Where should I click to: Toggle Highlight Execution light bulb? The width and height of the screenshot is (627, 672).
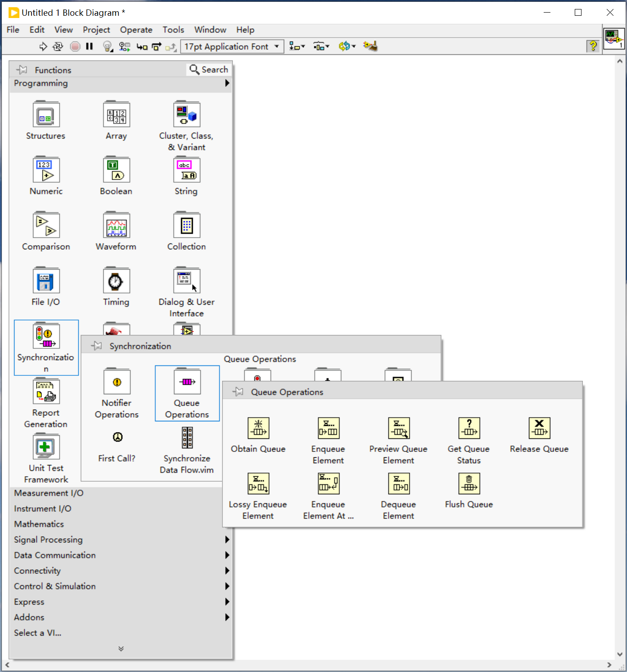[x=107, y=46]
